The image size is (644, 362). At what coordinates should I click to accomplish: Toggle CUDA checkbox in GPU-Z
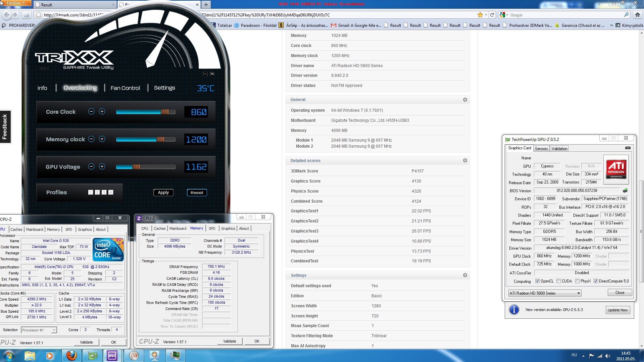click(x=558, y=281)
